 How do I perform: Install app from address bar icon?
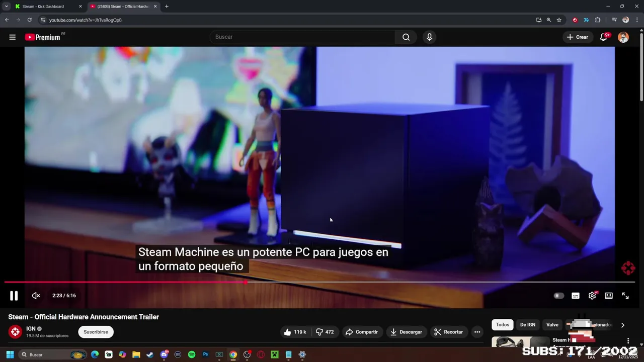coord(539,20)
